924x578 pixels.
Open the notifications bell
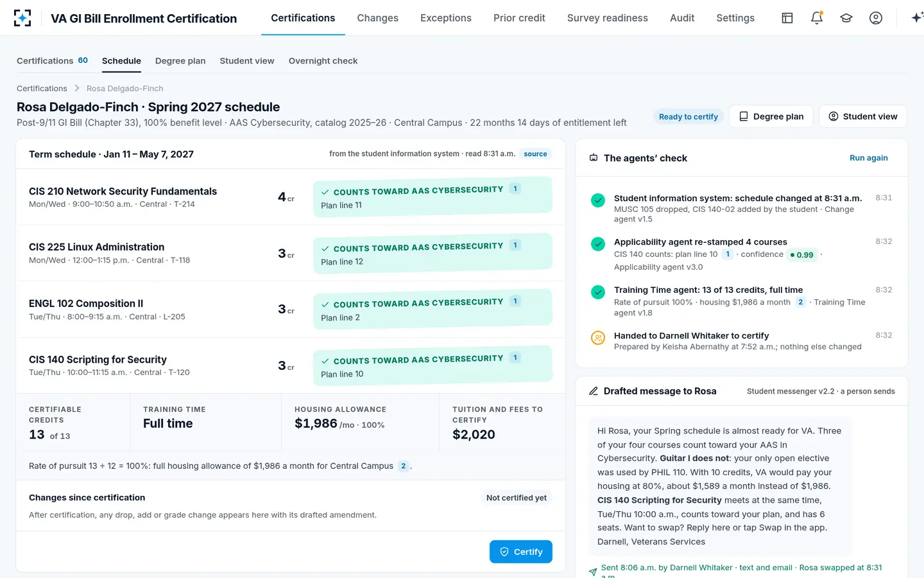817,18
